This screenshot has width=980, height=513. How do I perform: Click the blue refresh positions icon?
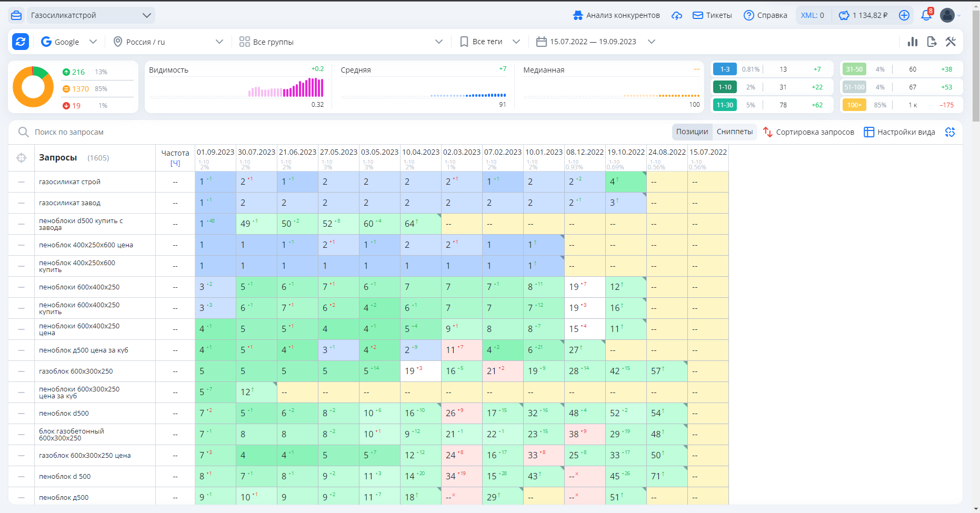pos(21,42)
